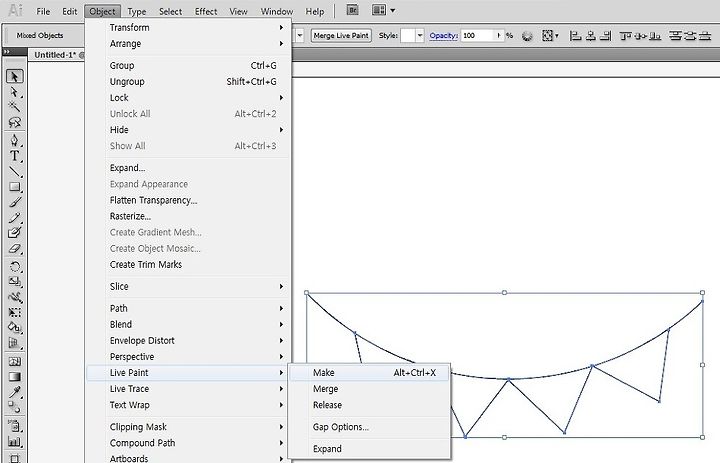
Task: Select the Magic Wand tool
Action: click(15, 107)
